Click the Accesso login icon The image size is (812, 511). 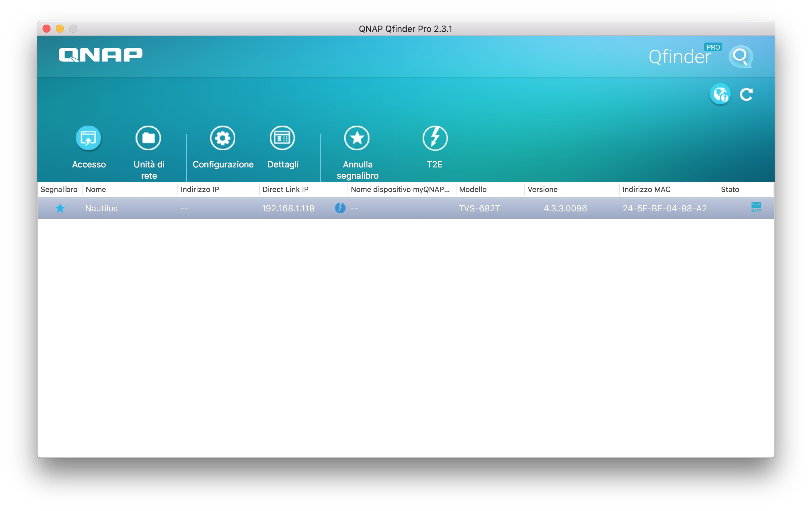coord(88,138)
